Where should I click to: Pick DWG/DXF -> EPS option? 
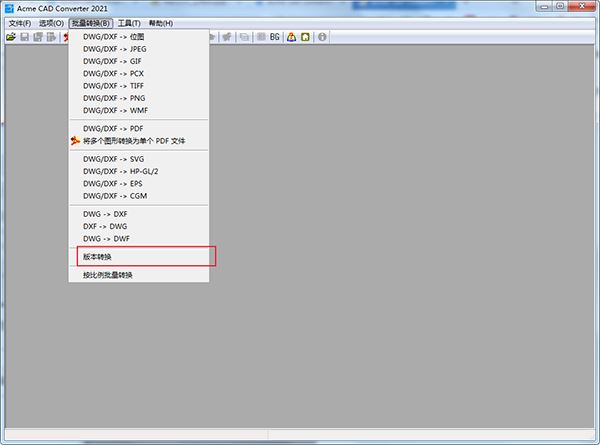(x=139, y=183)
